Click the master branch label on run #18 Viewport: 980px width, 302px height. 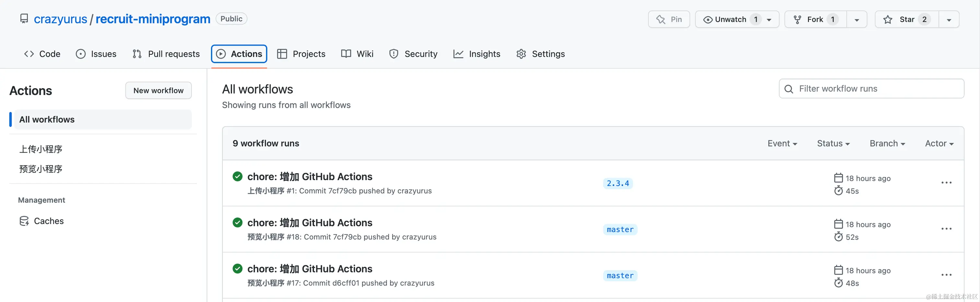[x=620, y=229]
